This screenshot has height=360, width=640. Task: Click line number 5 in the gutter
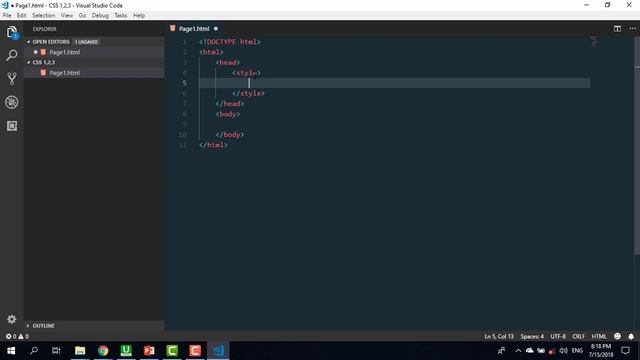[x=184, y=83]
